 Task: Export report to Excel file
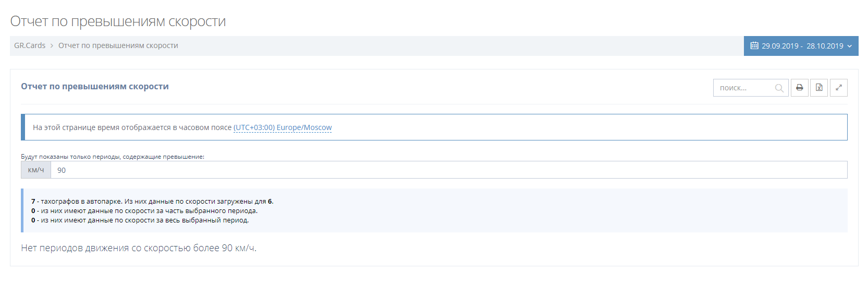(x=819, y=88)
